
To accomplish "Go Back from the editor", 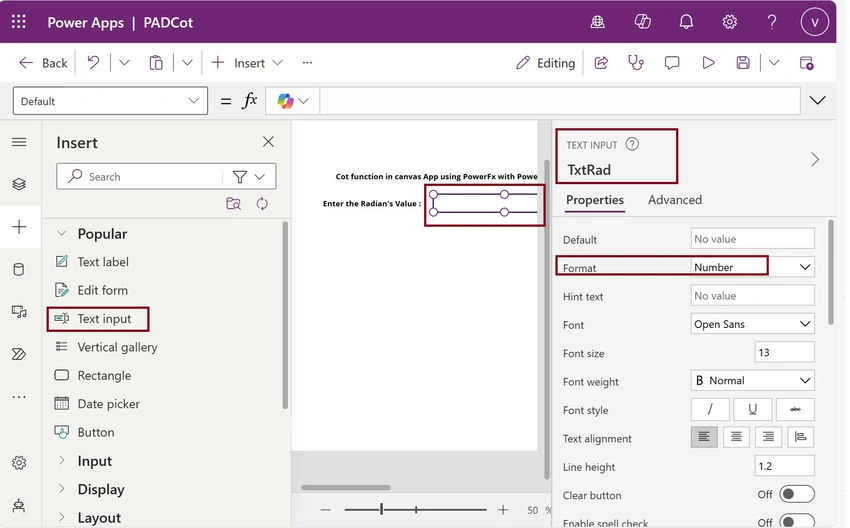I will (43, 63).
